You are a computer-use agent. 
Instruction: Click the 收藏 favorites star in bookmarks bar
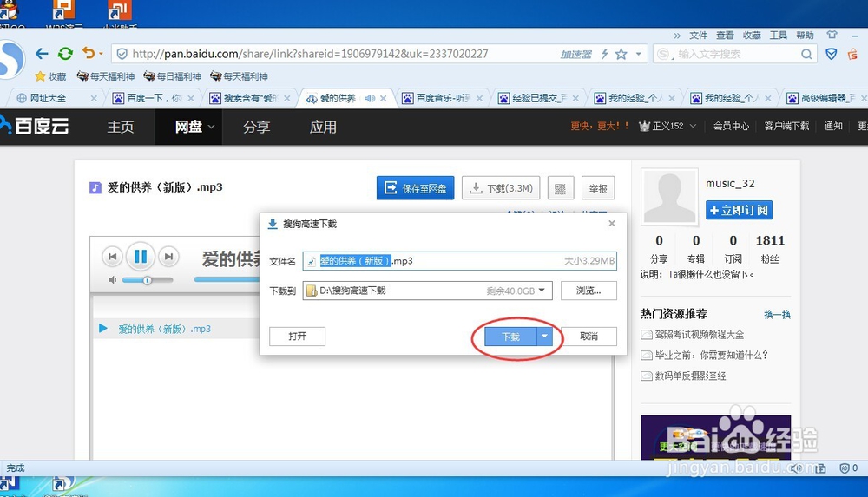tap(50, 76)
